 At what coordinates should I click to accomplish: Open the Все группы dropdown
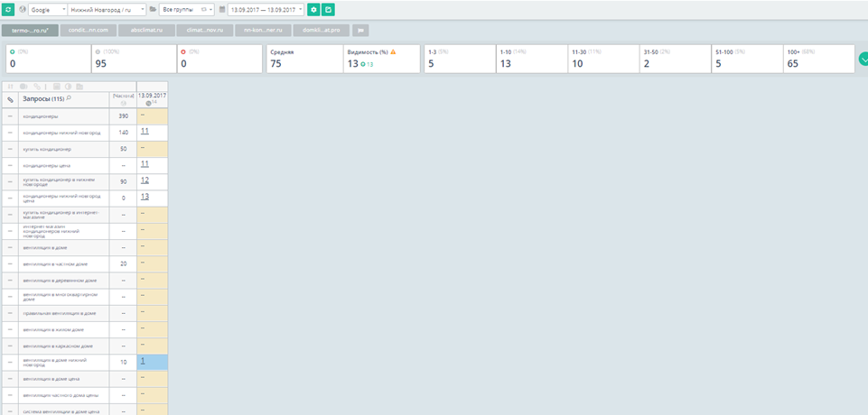click(x=187, y=9)
